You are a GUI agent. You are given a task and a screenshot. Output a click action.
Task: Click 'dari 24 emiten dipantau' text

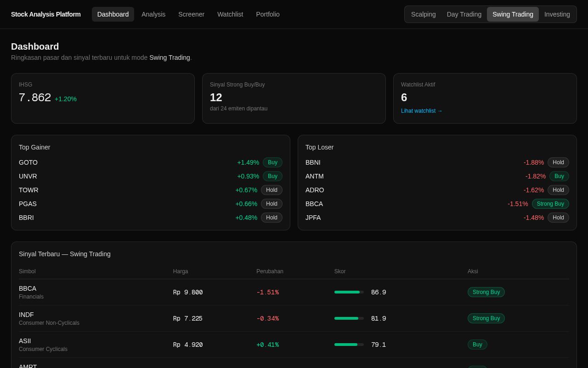coord(238,109)
